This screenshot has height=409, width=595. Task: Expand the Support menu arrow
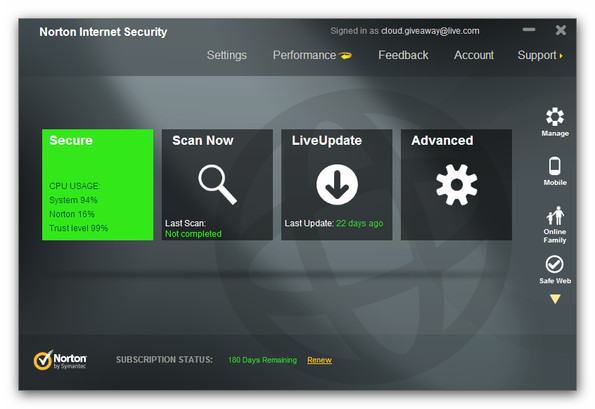click(561, 56)
